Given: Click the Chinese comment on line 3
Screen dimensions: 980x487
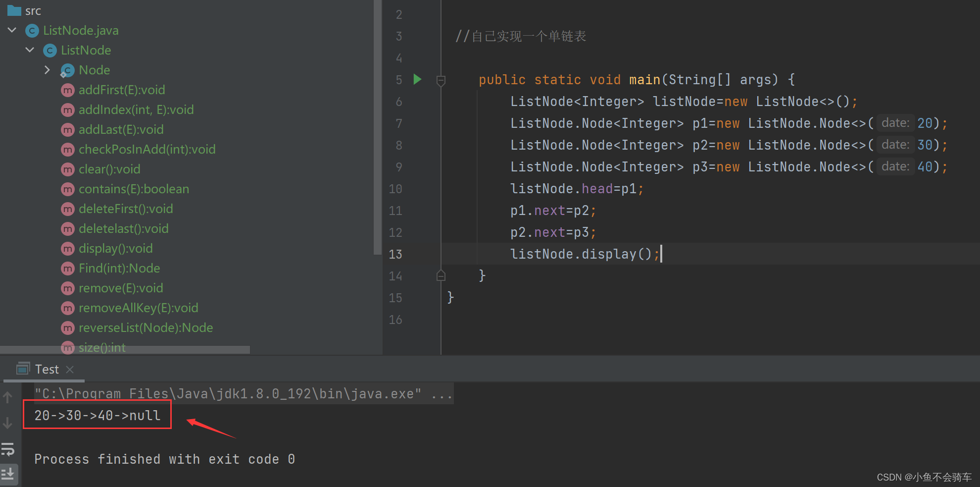Looking at the screenshot, I should pos(521,36).
